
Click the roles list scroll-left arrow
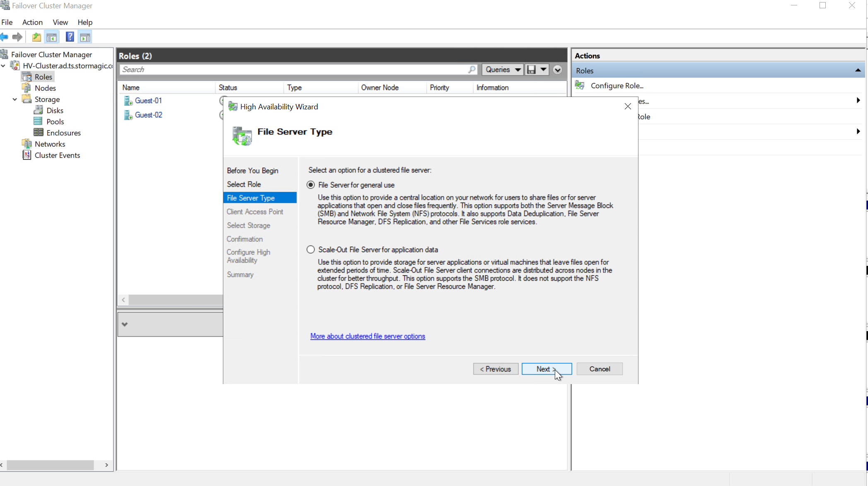pos(123,300)
